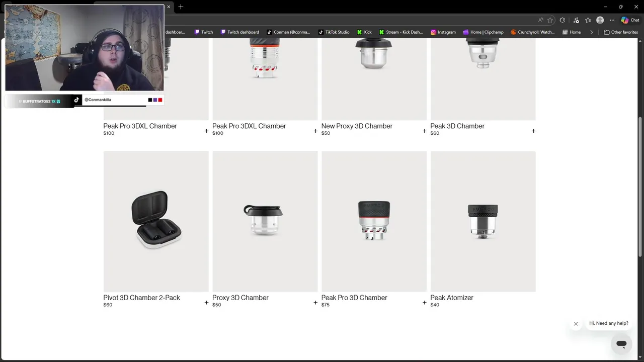Click the Pivot 3D Chamber 2-Pack title
The height and width of the screenshot is (362, 644).
(141, 298)
